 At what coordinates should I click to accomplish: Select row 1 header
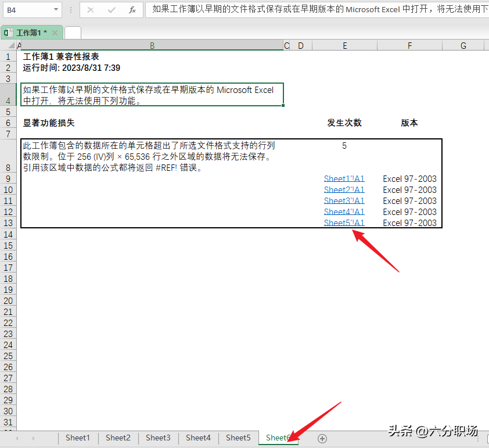tap(8, 57)
